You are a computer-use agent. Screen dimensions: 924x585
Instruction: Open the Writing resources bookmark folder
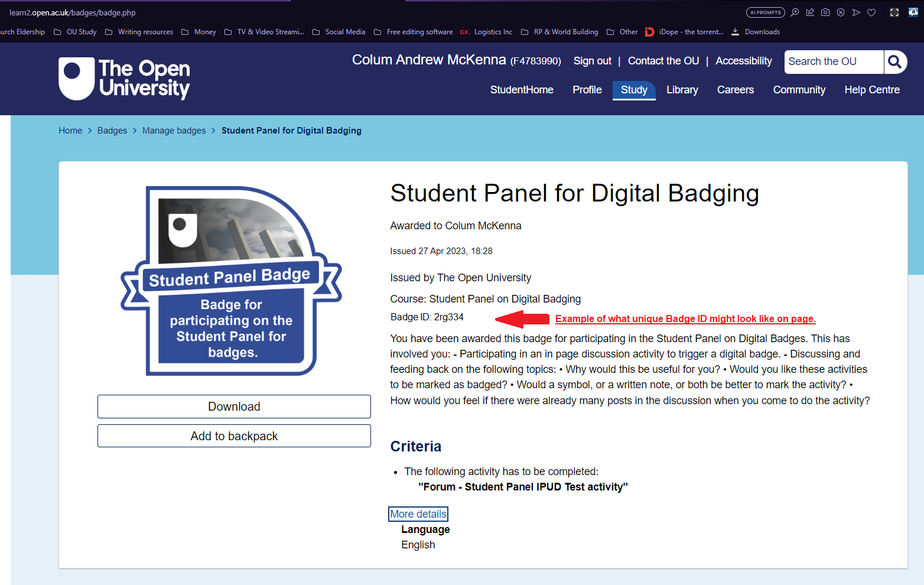point(139,32)
